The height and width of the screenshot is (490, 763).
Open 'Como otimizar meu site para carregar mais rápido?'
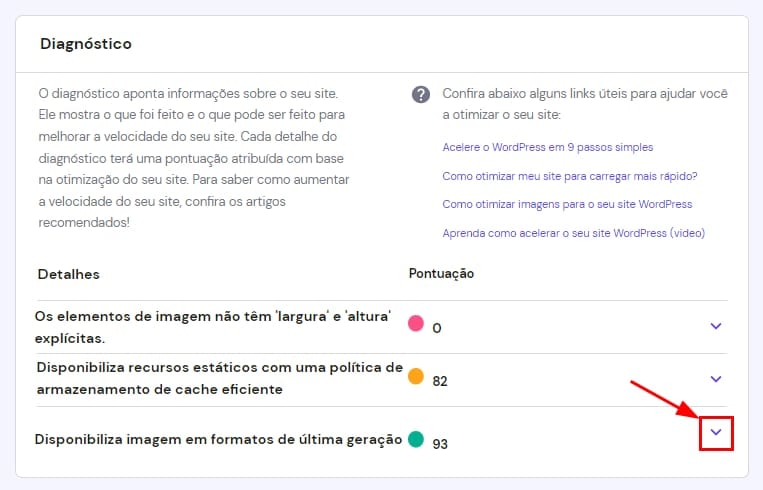[x=569, y=176]
